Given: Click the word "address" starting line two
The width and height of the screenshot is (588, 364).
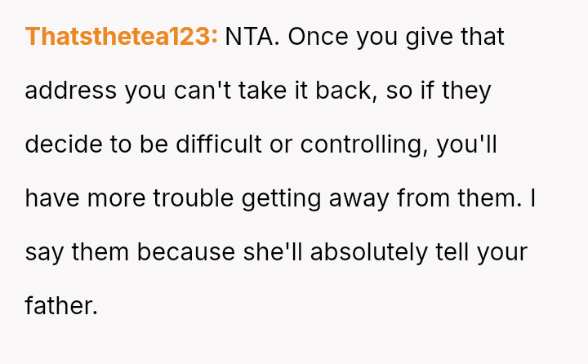Looking at the screenshot, I should pyautogui.click(x=71, y=91).
